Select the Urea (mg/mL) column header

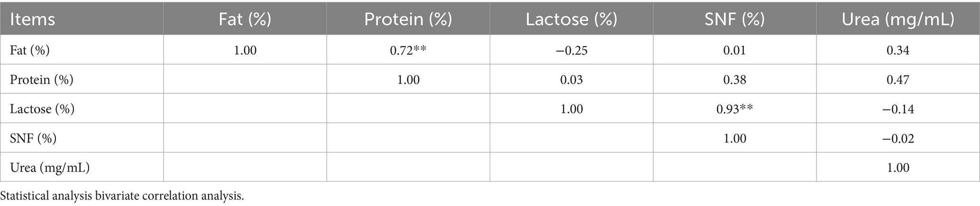(898, 19)
